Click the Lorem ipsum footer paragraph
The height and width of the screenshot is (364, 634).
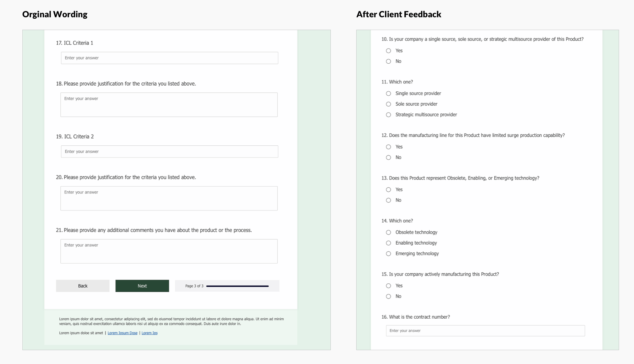click(x=171, y=321)
